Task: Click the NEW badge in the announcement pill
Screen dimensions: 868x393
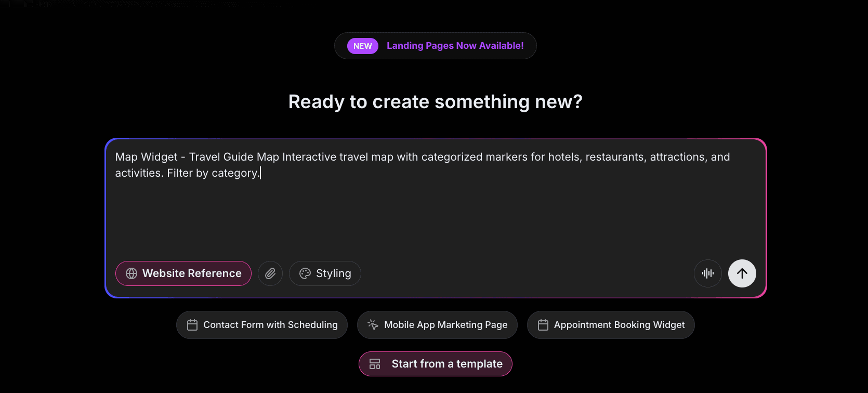Action: tap(362, 46)
